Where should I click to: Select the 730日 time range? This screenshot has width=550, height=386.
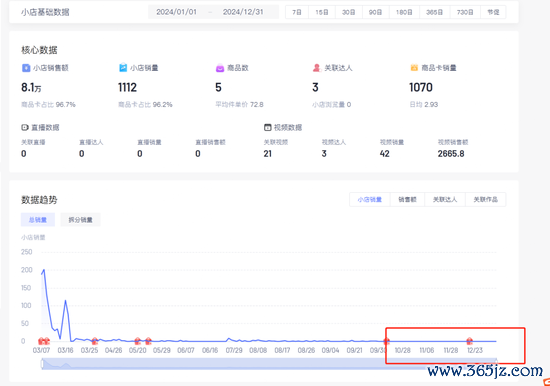point(465,12)
